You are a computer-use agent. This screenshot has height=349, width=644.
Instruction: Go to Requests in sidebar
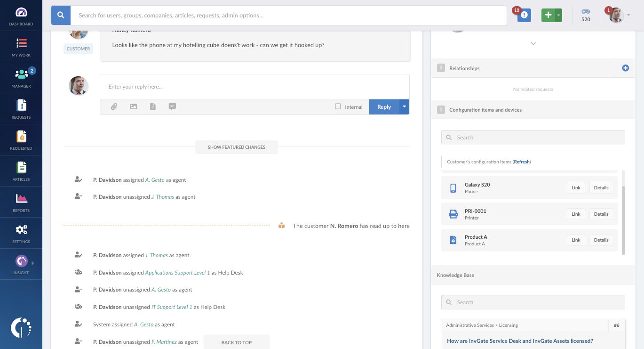pos(21,109)
